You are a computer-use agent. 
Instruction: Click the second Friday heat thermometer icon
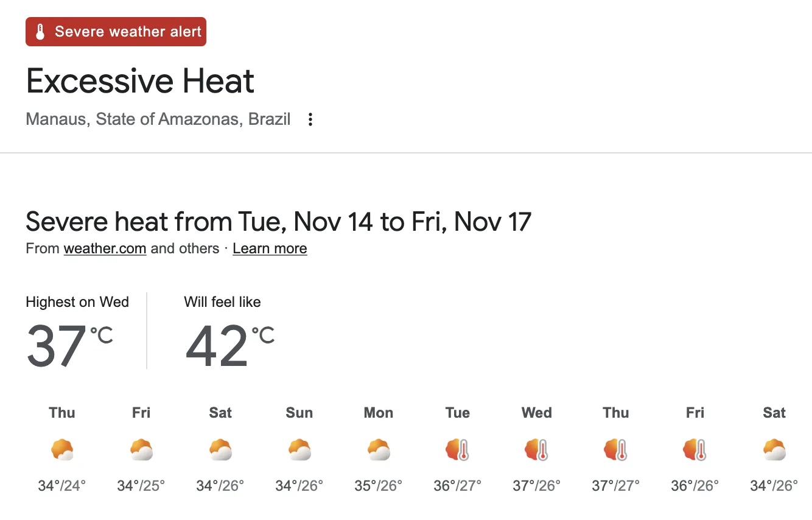[695, 450]
